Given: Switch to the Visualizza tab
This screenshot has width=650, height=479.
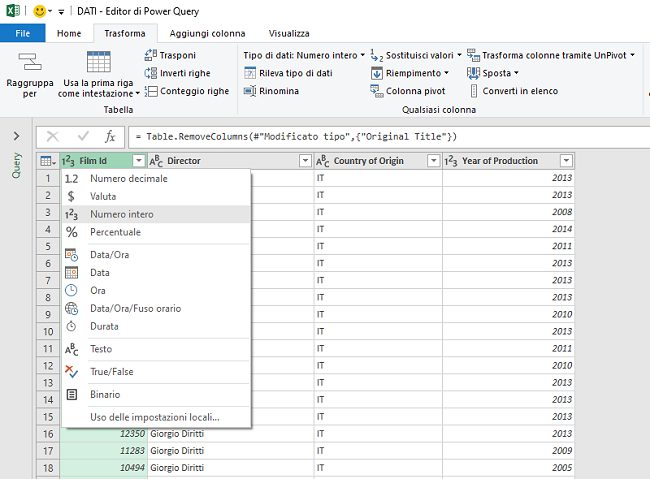Looking at the screenshot, I should (x=288, y=33).
